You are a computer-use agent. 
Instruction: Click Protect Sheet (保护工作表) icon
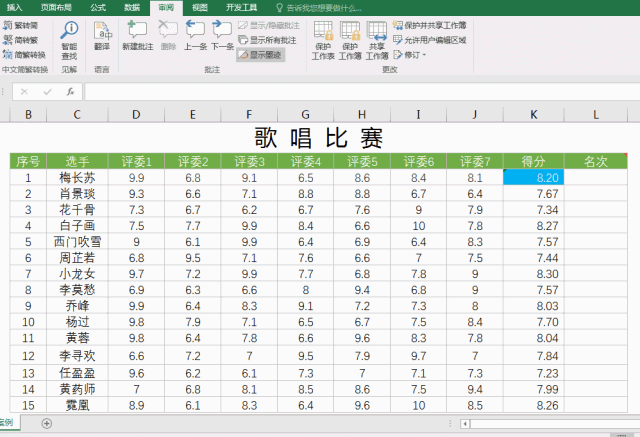click(x=323, y=40)
